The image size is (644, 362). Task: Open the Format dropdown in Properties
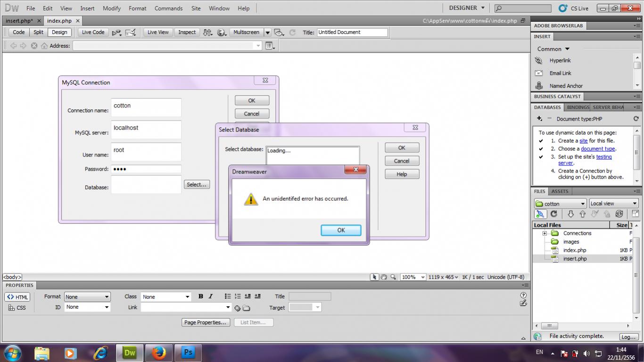(87, 297)
